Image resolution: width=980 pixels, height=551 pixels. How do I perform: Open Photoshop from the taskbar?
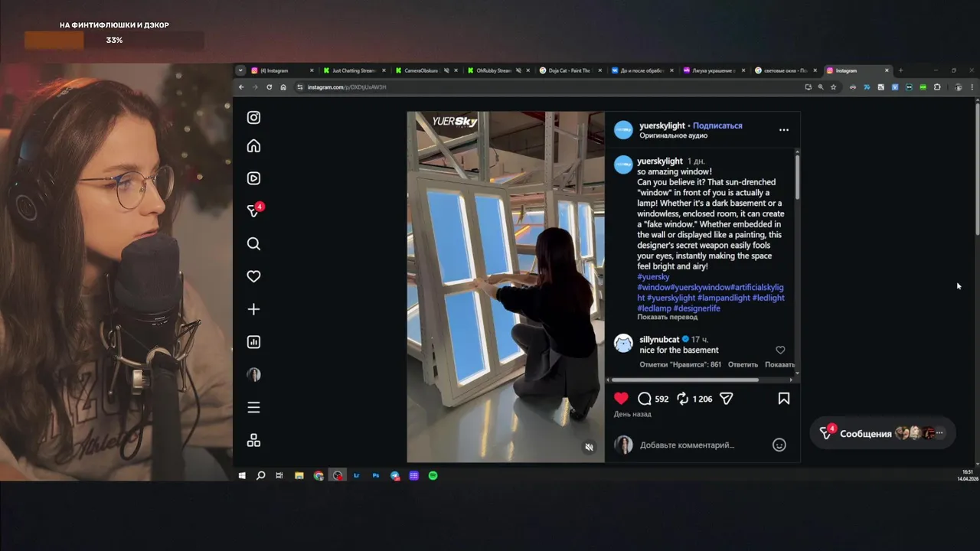click(376, 475)
